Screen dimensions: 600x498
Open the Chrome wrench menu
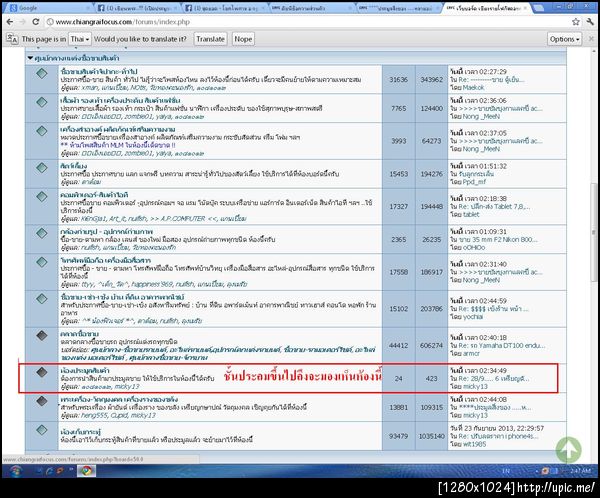590,22
